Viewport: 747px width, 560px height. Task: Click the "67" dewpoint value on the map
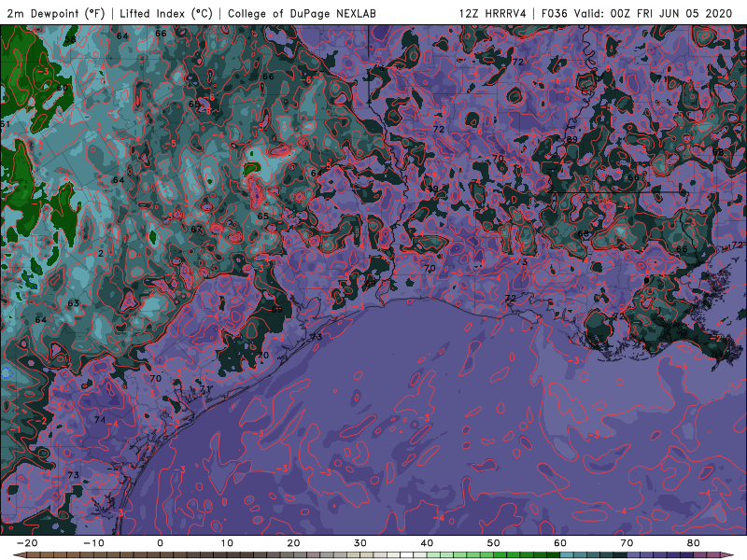pos(196,230)
